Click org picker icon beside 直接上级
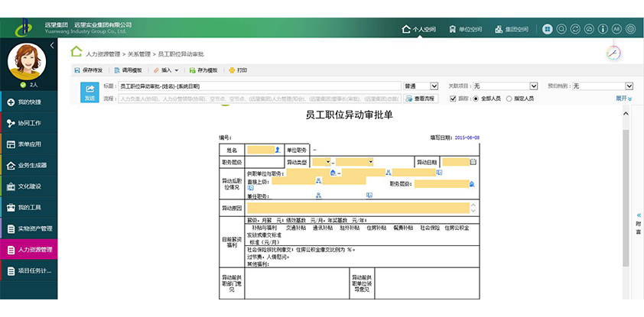Viewport: 644px width, 317px height. click(318, 180)
